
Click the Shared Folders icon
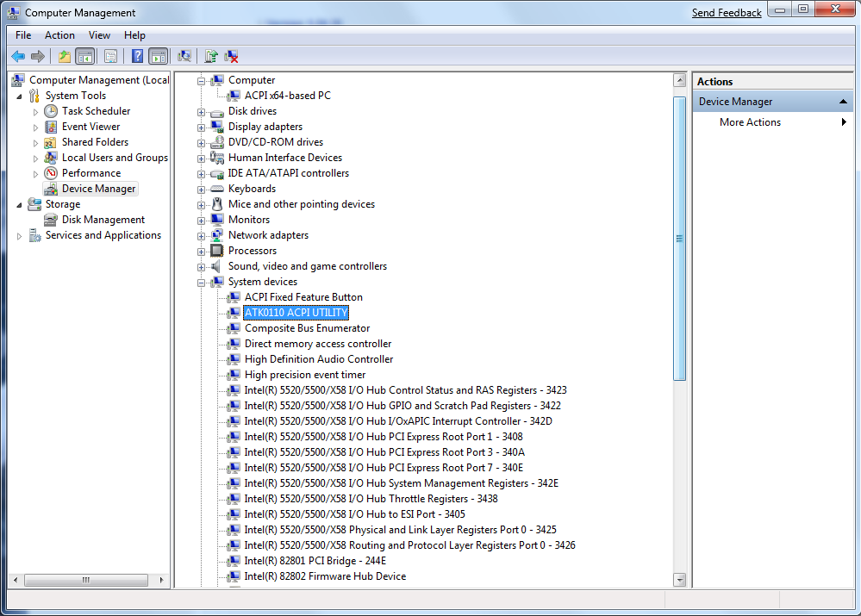point(51,142)
